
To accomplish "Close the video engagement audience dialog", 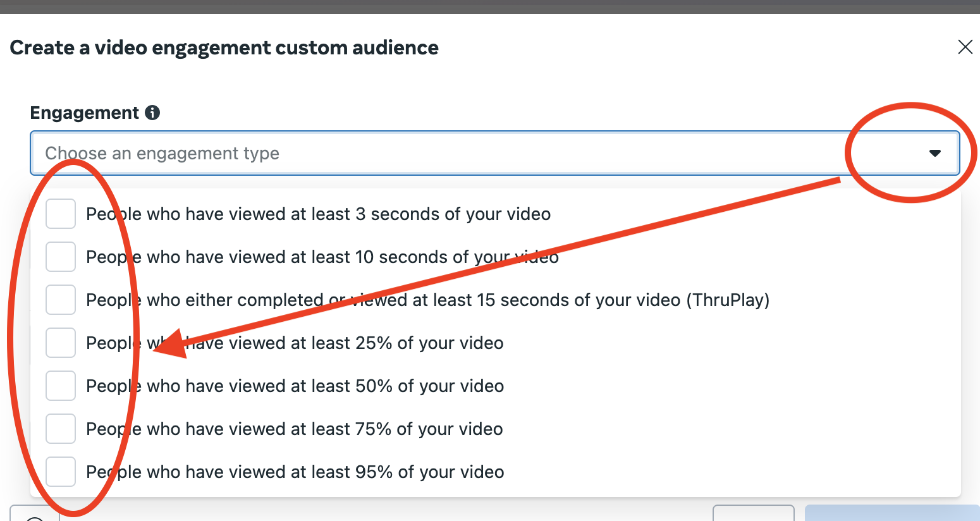I will [965, 47].
